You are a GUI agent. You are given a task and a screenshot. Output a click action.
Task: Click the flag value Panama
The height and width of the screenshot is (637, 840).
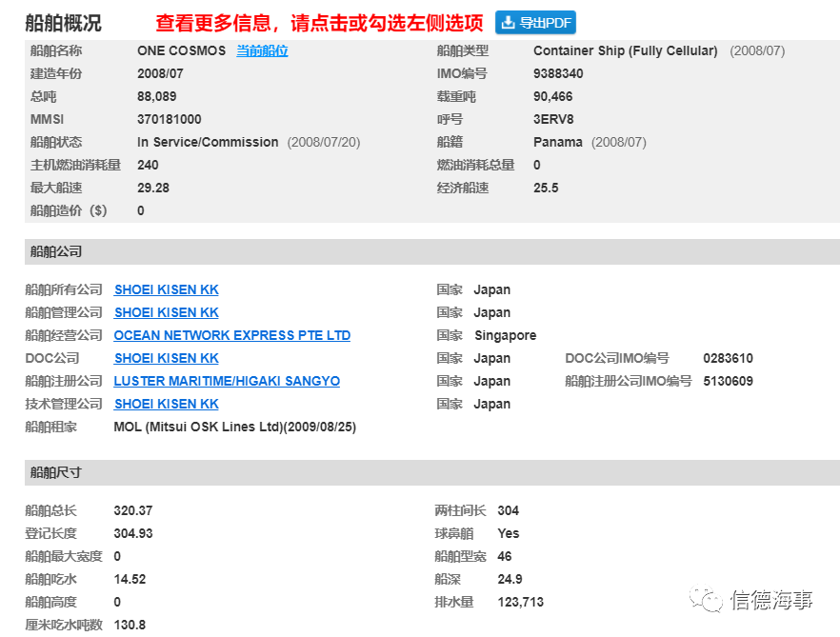point(558,143)
